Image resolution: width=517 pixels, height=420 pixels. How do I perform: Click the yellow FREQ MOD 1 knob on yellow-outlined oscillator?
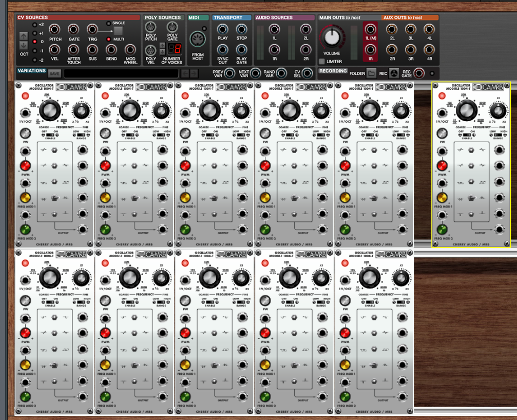pos(442,198)
